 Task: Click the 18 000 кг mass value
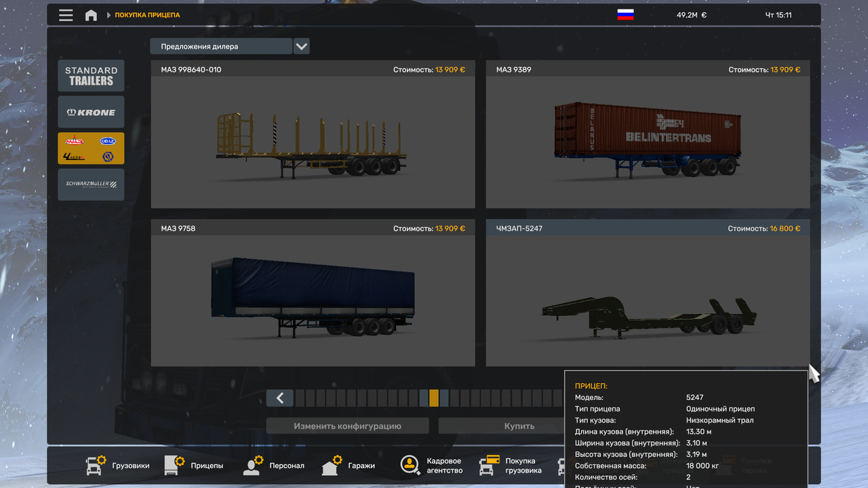point(704,466)
